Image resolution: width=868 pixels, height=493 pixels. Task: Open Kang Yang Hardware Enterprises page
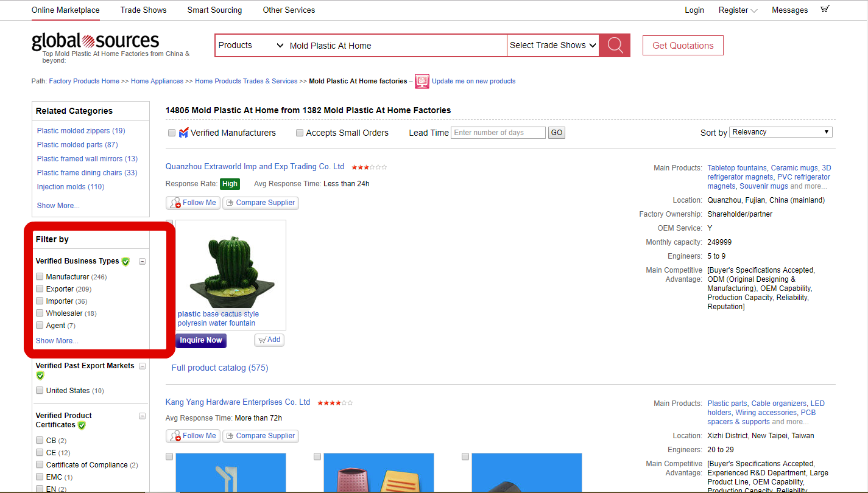click(238, 402)
